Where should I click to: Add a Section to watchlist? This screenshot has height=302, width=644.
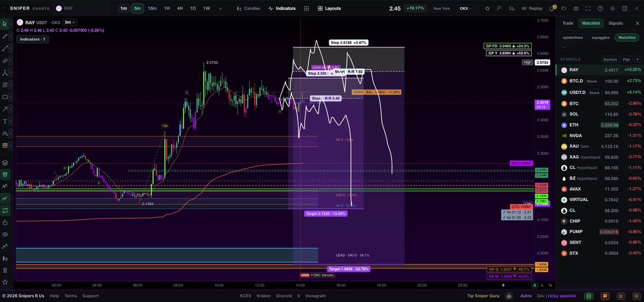point(610,60)
